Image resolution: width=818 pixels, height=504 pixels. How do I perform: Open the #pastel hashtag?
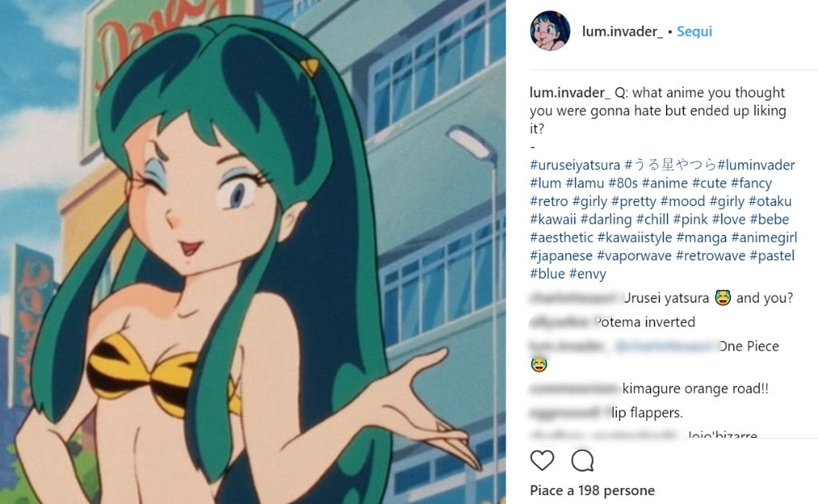pos(772,256)
